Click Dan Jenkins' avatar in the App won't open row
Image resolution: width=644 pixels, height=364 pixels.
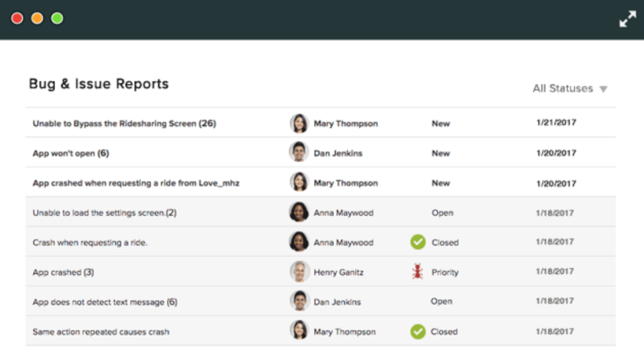(x=299, y=153)
